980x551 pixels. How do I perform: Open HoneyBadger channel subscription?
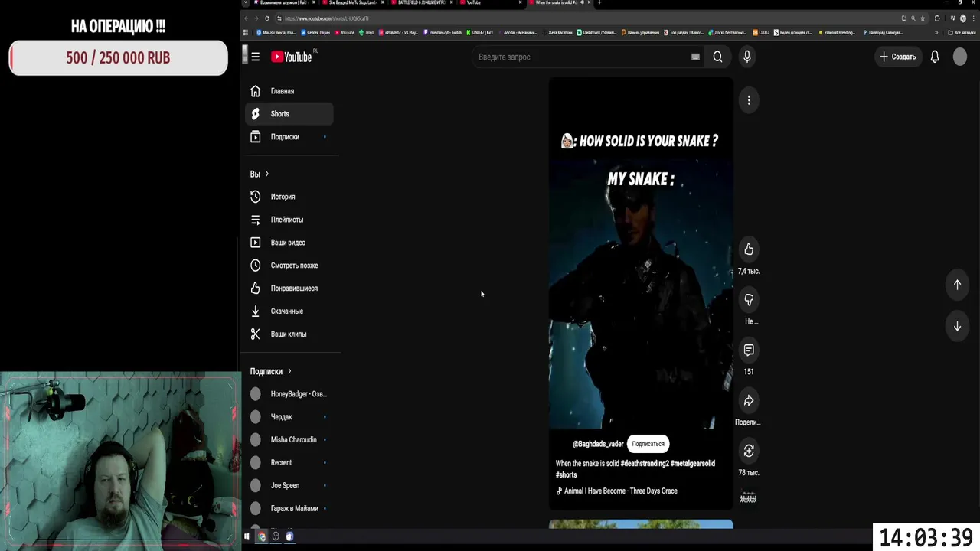289,394
